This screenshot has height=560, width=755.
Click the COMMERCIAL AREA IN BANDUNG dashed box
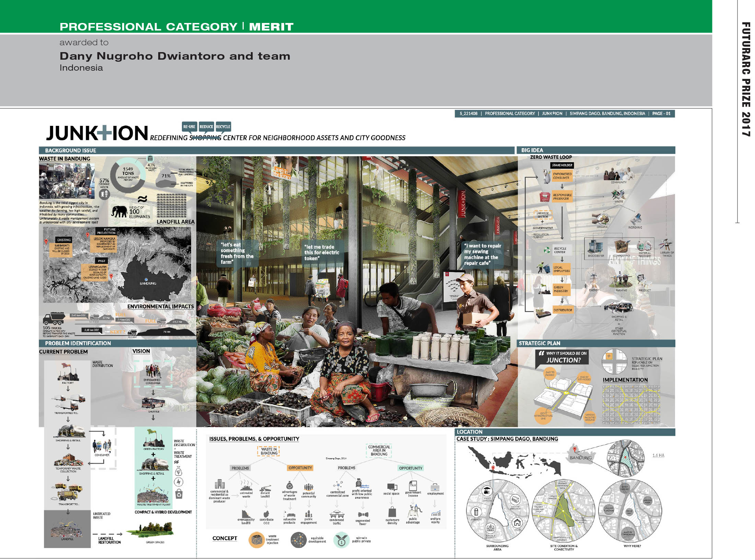[x=379, y=451]
